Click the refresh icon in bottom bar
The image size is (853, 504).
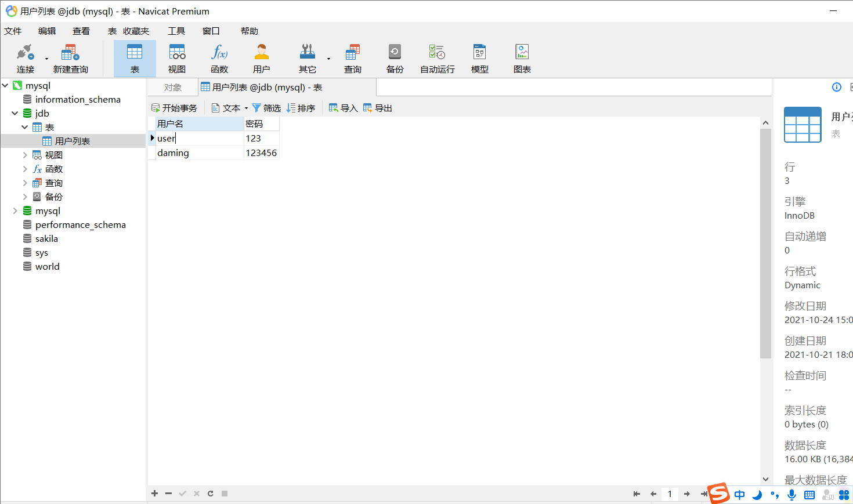pyautogui.click(x=211, y=494)
